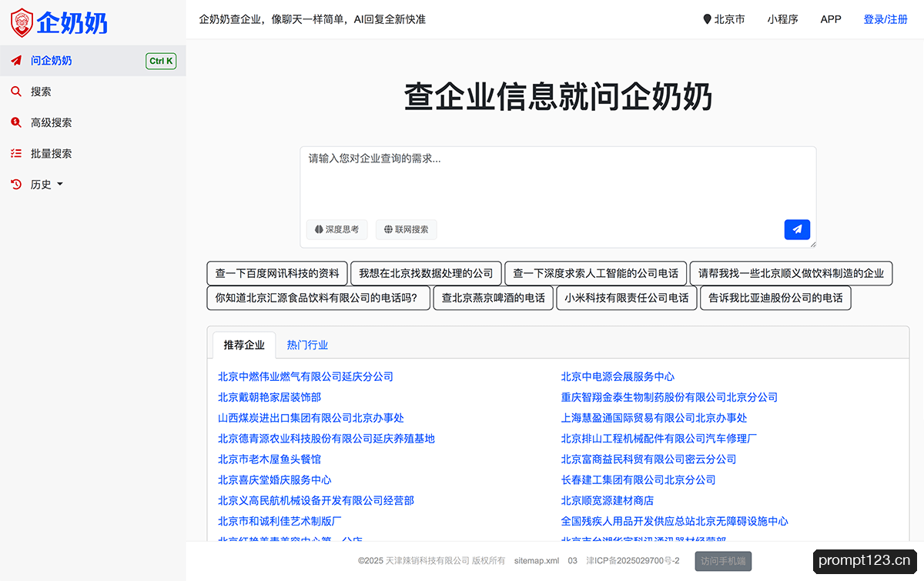
Task: Open 北京排山工程机械配件有限公司汽车修理厂
Action: pyautogui.click(x=659, y=439)
